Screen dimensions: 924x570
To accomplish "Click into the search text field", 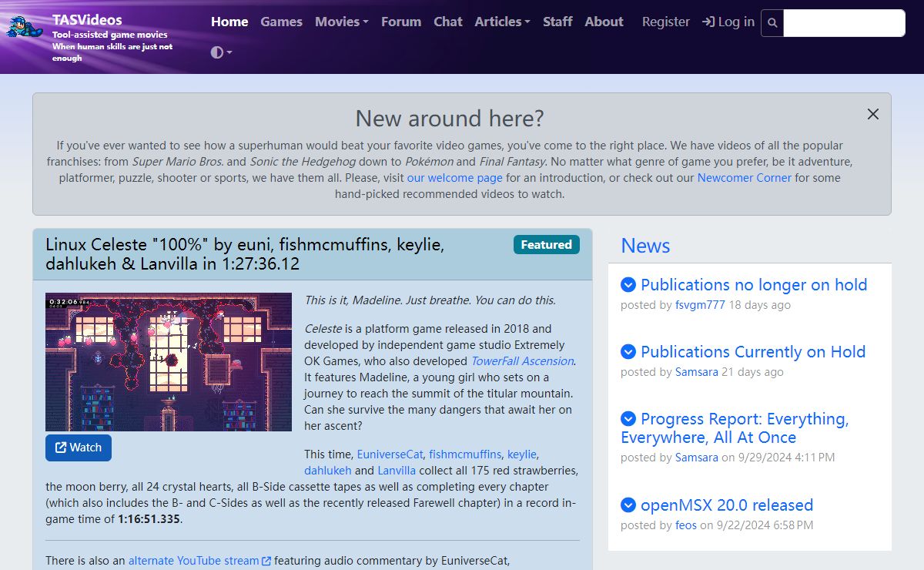I will click(x=843, y=23).
